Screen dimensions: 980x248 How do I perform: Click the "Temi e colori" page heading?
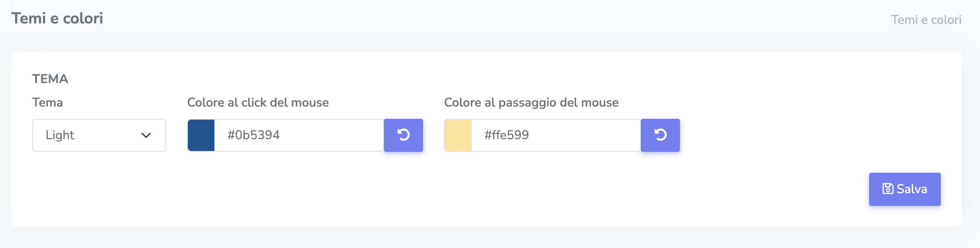tap(57, 18)
